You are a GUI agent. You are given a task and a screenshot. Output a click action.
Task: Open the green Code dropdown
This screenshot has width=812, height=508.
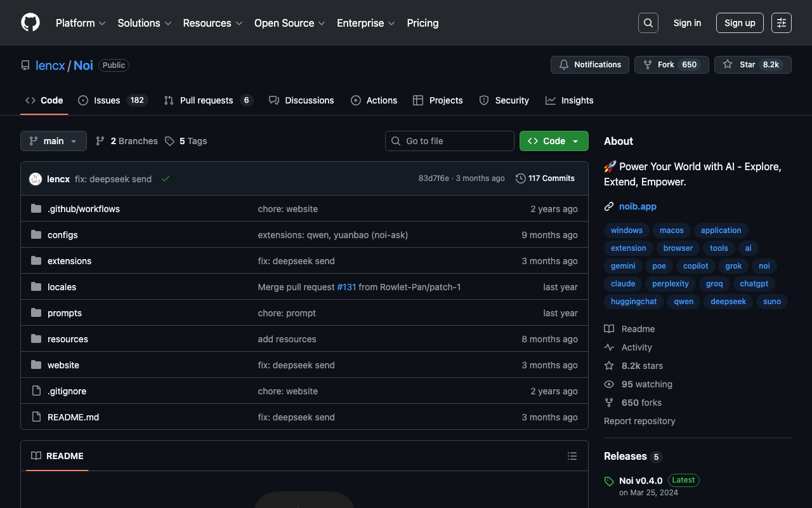coord(553,141)
